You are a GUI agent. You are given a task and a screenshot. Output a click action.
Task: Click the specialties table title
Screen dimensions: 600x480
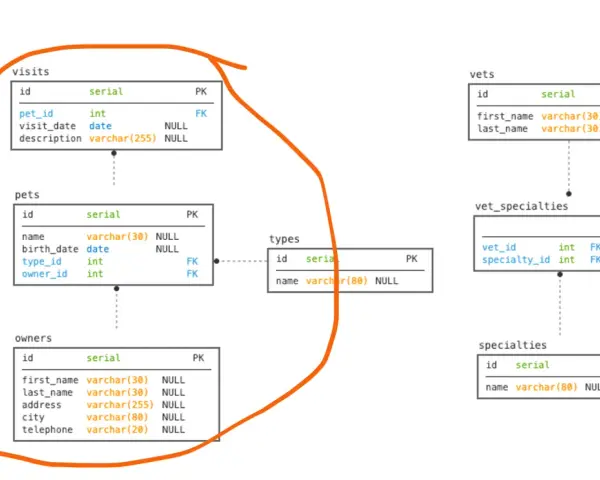[512, 345]
